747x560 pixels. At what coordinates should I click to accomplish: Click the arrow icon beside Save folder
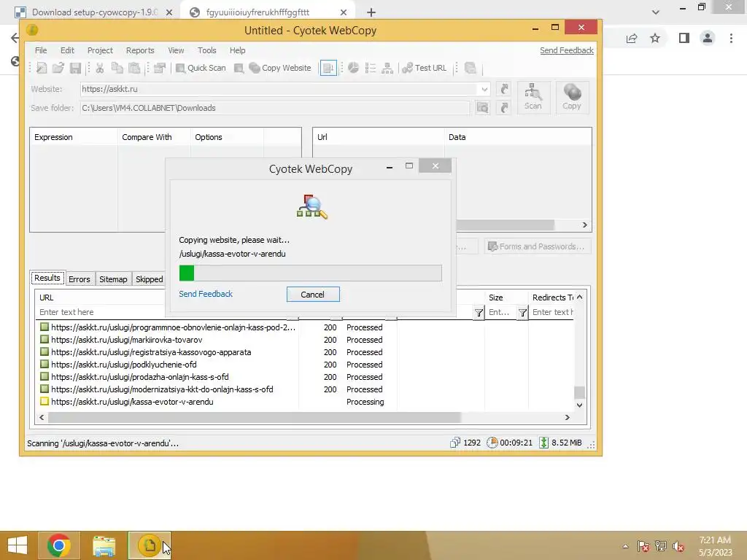(x=504, y=108)
